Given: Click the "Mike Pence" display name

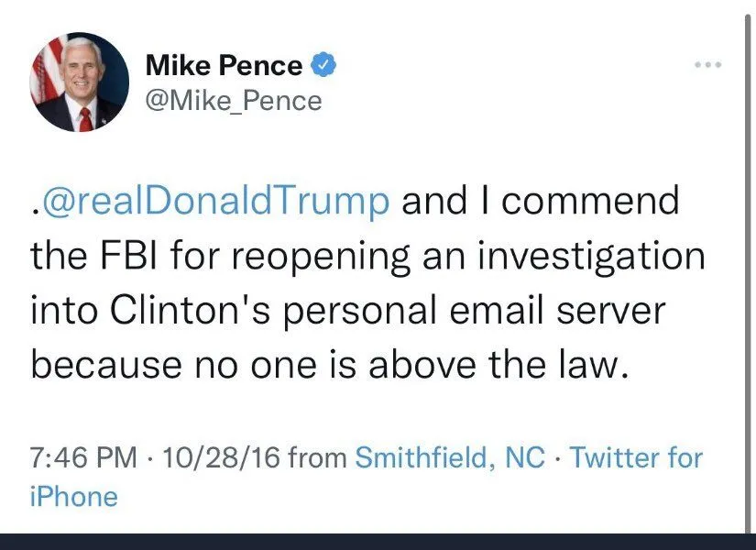Looking at the screenshot, I should pos(224,66).
